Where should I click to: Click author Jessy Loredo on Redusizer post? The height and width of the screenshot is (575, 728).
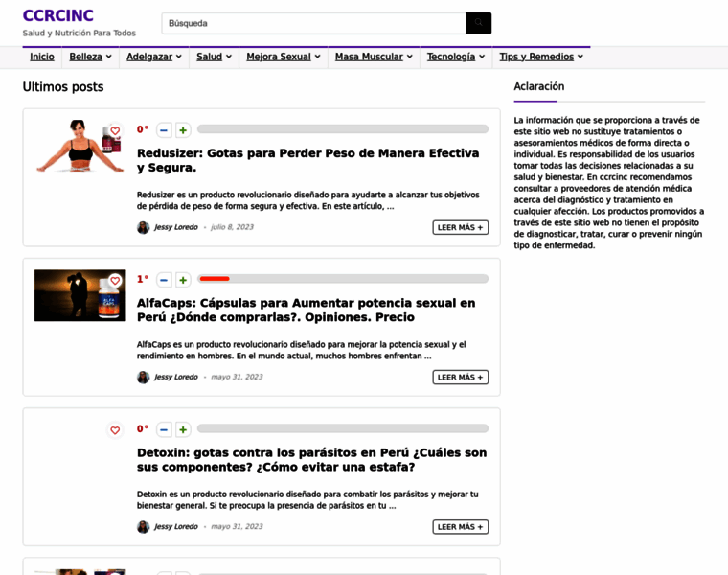176,227
